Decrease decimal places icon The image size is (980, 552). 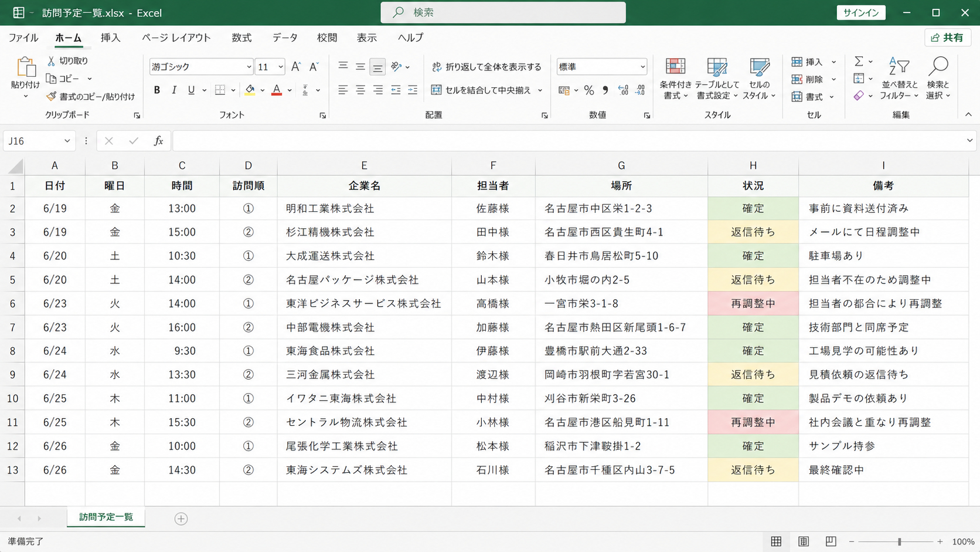(640, 90)
